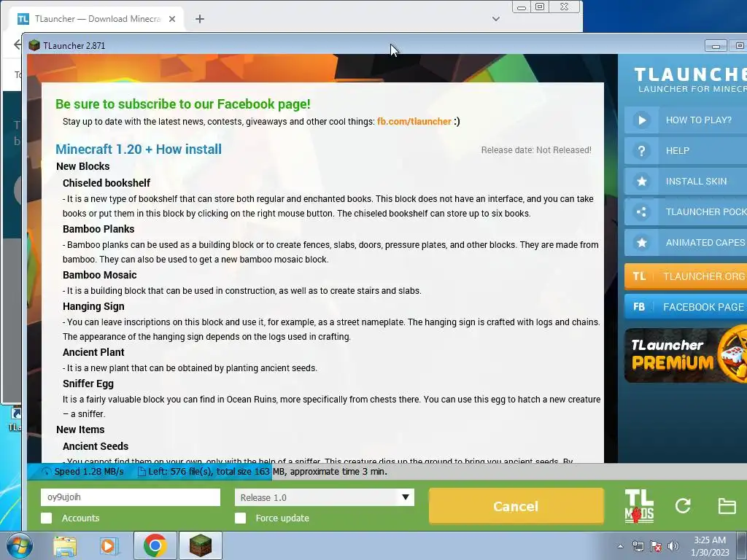
Task: Click the volume speaker tray icon
Action: 673,546
